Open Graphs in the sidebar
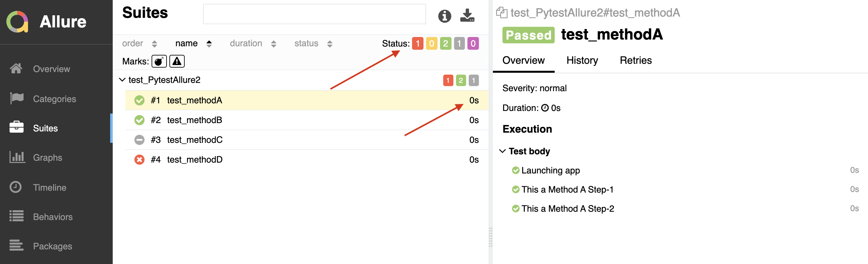Screen dimensions: 868x264 (x=47, y=157)
